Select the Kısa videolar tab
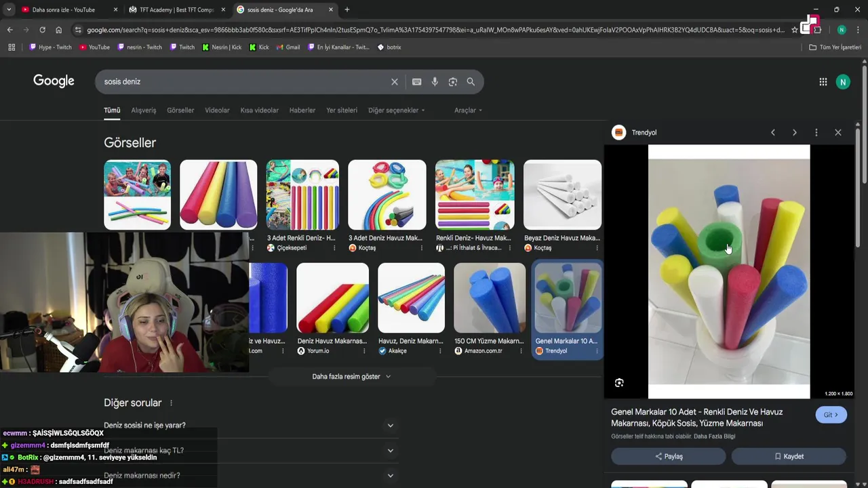Screen dimensions: 868x488 coord(259,110)
